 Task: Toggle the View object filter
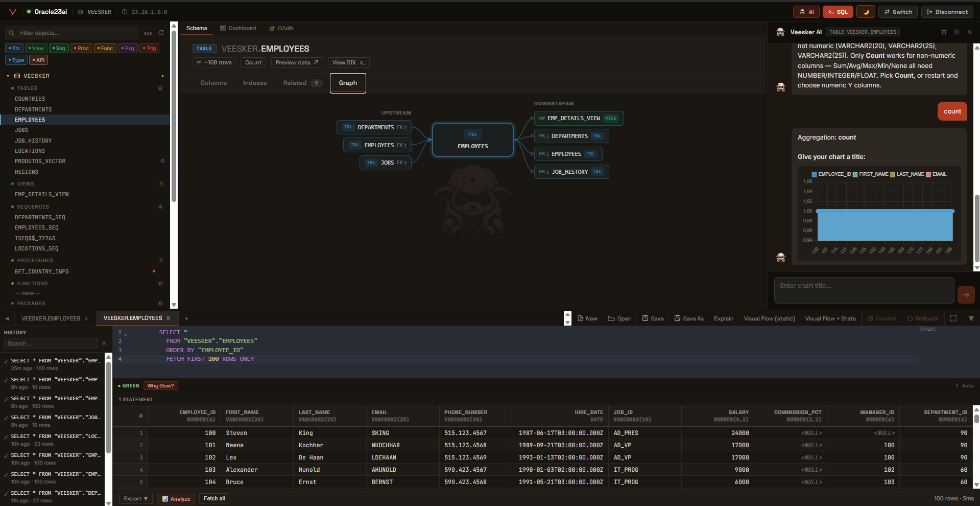(36, 48)
